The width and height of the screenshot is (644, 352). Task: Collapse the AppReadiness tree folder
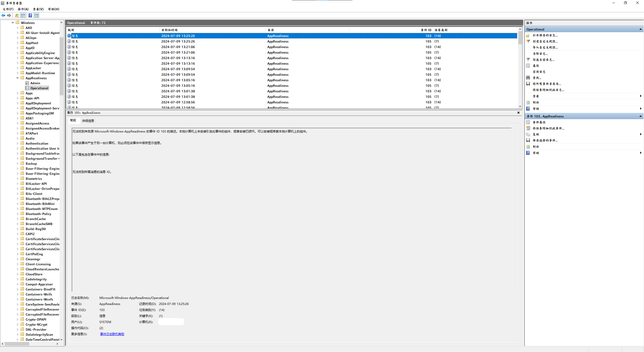click(x=18, y=78)
